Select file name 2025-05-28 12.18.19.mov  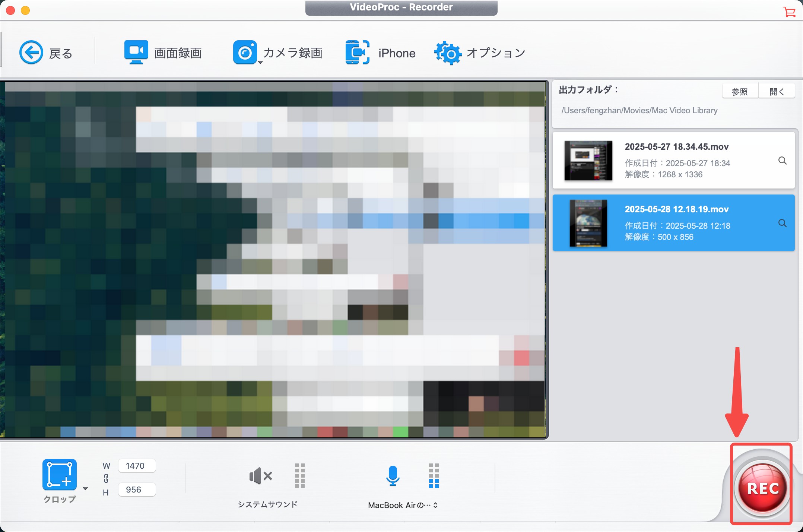pos(676,209)
